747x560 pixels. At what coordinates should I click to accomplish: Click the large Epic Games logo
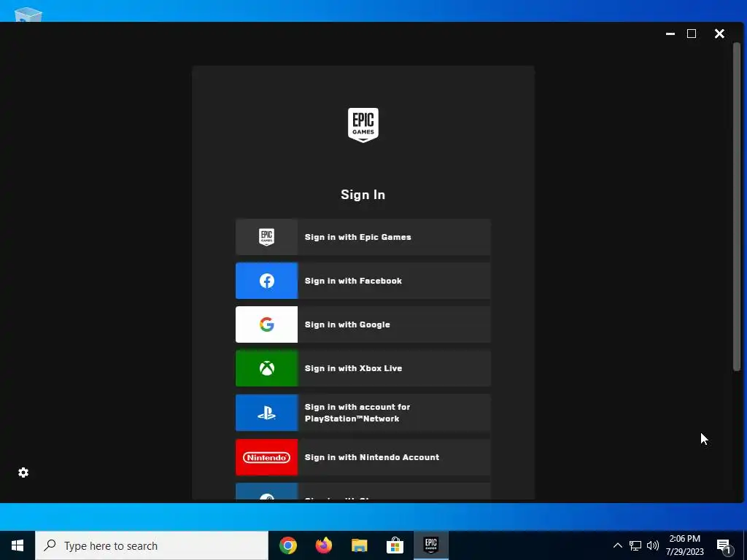363,125
